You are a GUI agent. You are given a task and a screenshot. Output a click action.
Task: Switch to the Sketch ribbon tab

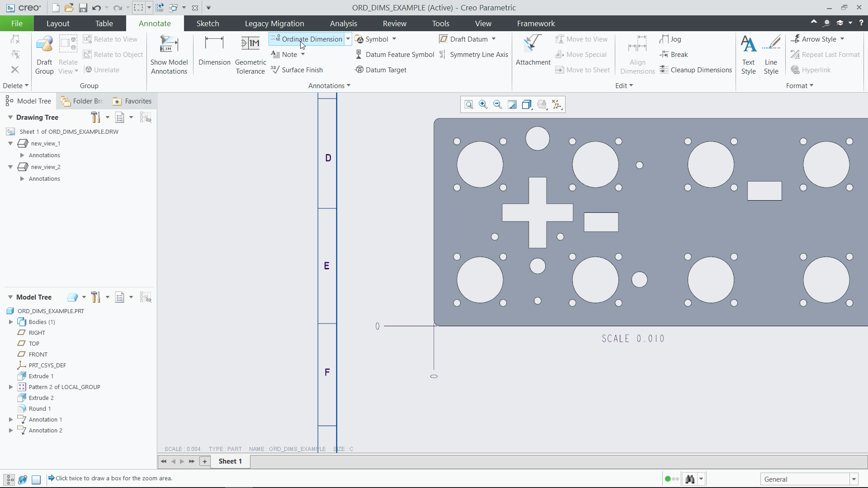(208, 23)
